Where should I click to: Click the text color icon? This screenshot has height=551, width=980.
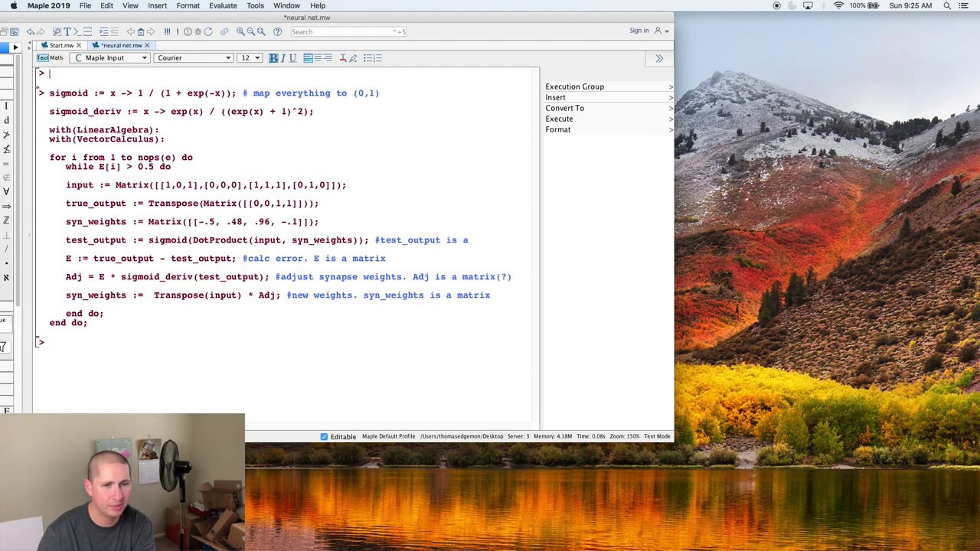(x=342, y=58)
